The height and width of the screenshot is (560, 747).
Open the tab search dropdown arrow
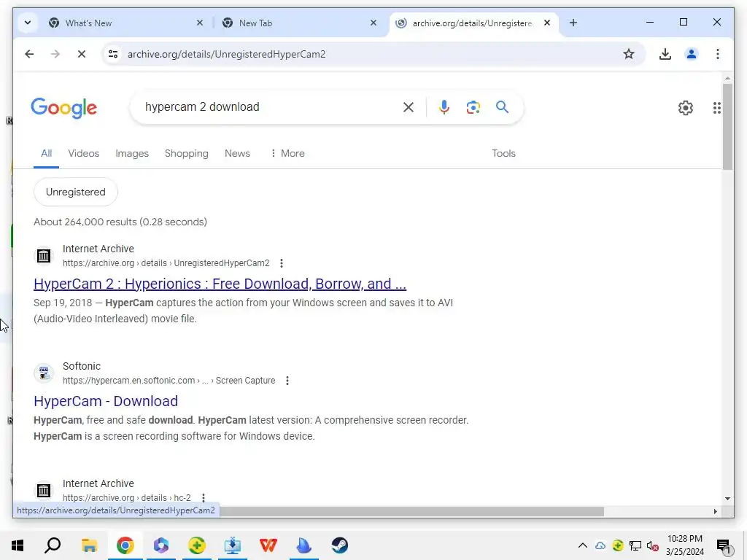coord(28,23)
